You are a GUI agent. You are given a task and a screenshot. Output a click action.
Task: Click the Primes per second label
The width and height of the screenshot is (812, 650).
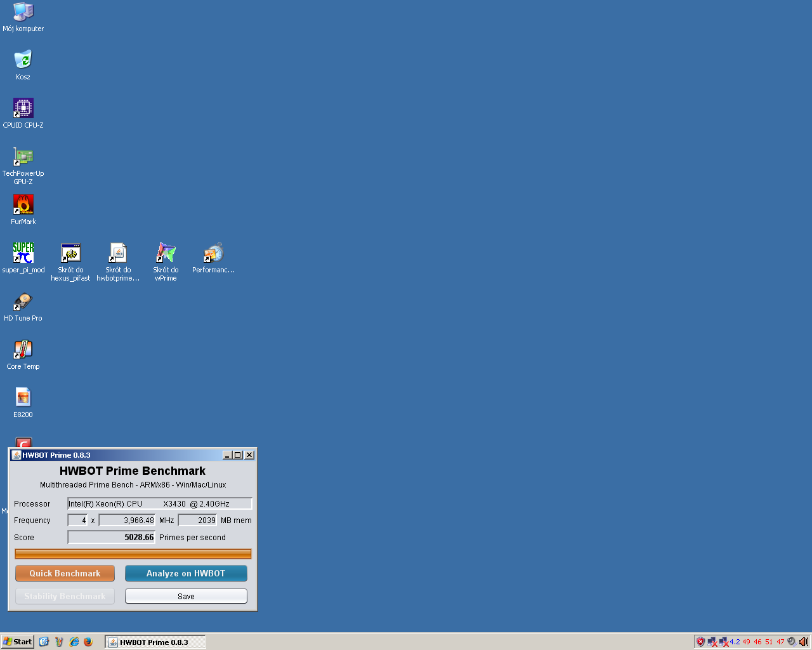click(192, 537)
